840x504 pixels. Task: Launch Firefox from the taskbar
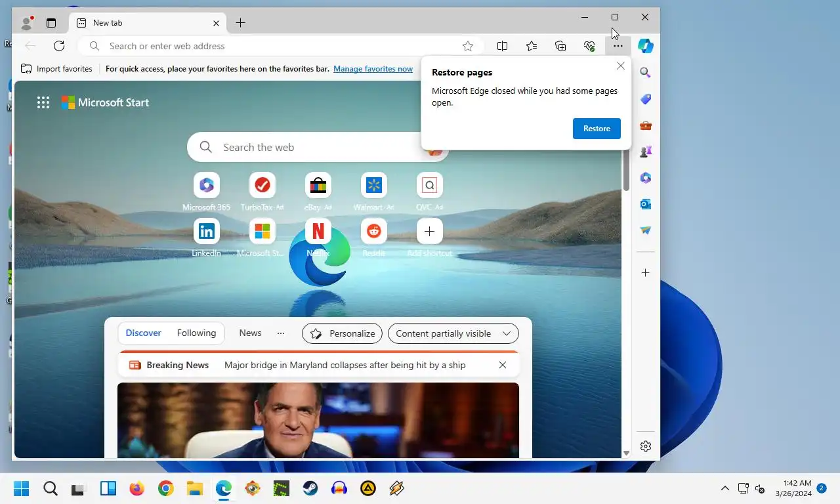[136, 488]
